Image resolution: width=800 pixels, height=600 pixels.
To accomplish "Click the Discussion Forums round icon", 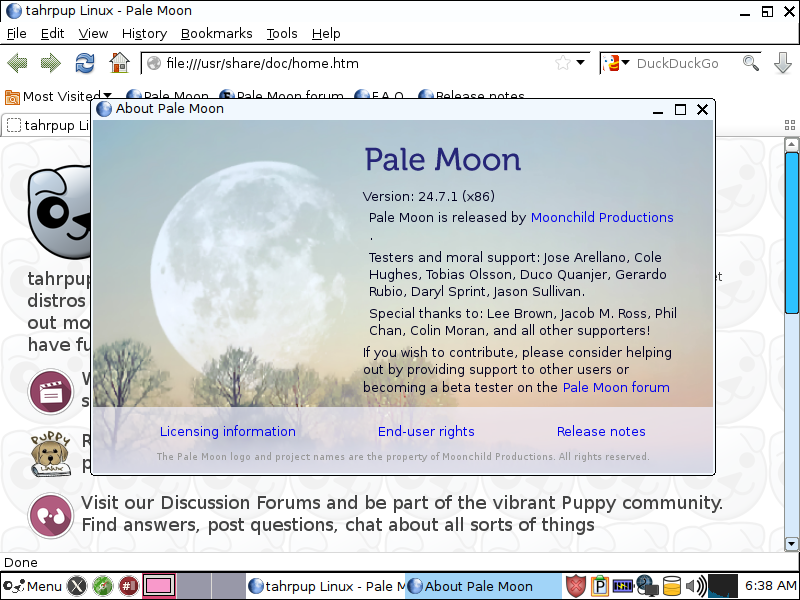I will point(51,515).
